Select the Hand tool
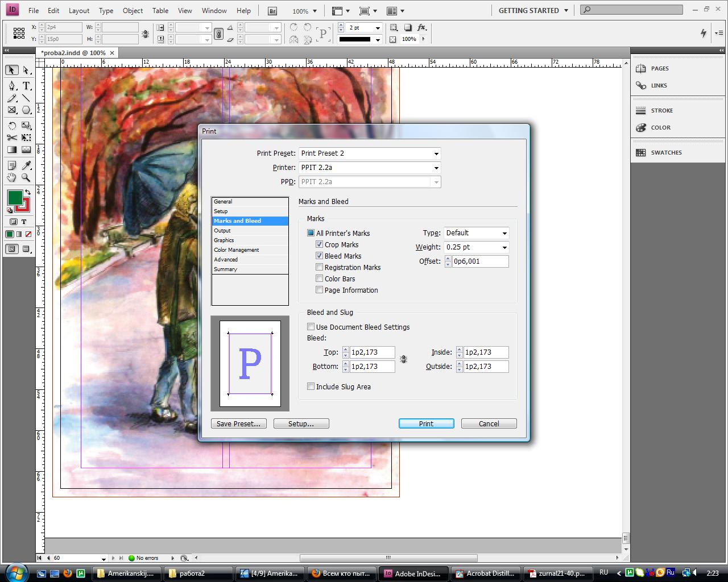Screen dimensions: 728x582 pos(12,177)
